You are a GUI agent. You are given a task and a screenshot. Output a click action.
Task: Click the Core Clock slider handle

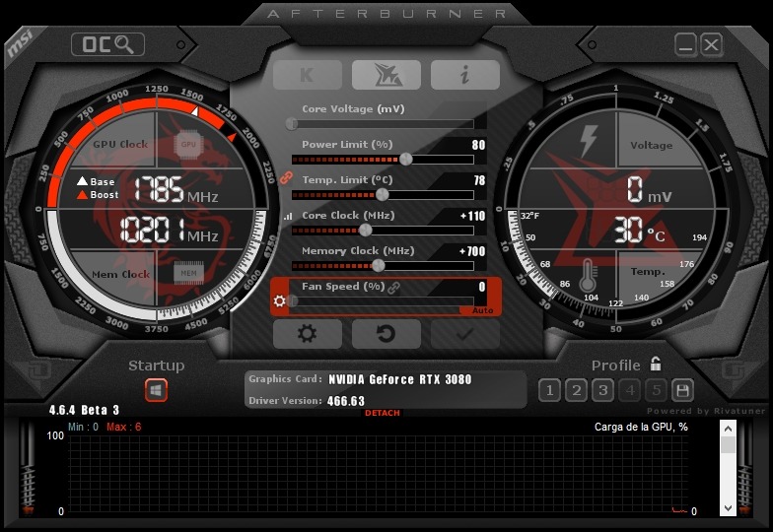(x=365, y=231)
